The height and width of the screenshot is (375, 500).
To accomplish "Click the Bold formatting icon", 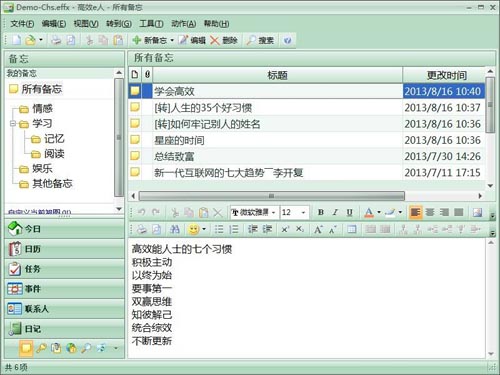I will click(321, 212).
